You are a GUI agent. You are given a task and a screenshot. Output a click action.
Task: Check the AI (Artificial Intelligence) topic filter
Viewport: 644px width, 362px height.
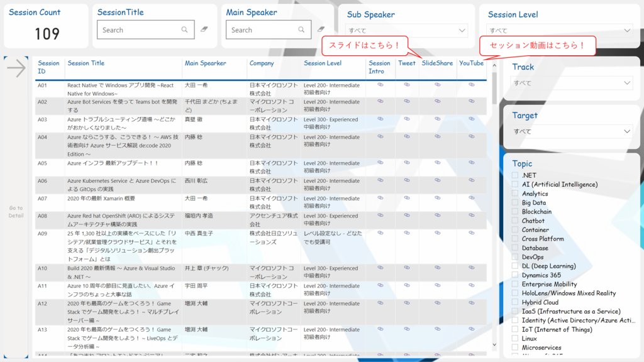pos(514,184)
